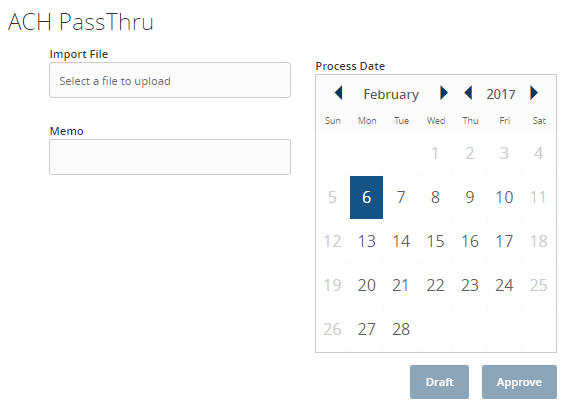This screenshot has height=406, width=577.
Task: Pick February 24 in the calendar
Action: pyautogui.click(x=504, y=285)
